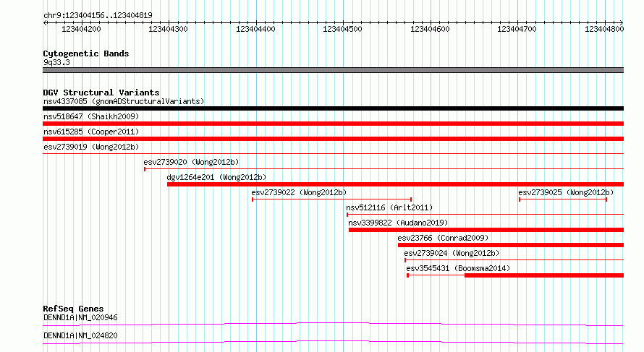644x352 pixels.
Task: Click the gray 9q33.3 cytogenetic band bar
Action: [333, 70]
